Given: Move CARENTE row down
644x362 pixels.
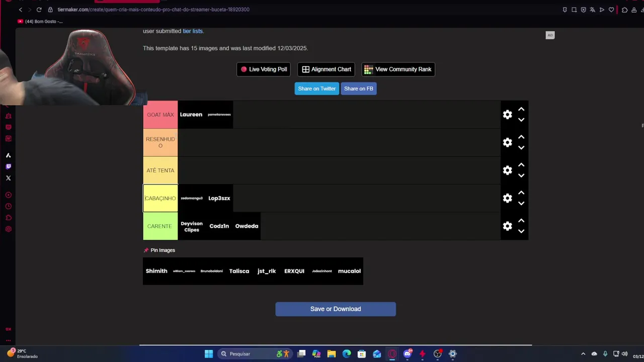Looking at the screenshot, I should 521,231.
